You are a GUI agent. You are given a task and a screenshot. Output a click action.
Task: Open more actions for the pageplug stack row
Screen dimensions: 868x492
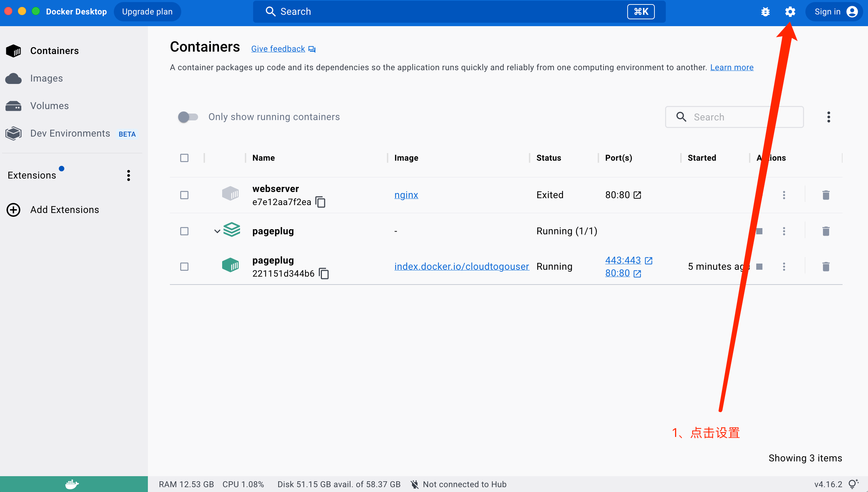(x=784, y=231)
